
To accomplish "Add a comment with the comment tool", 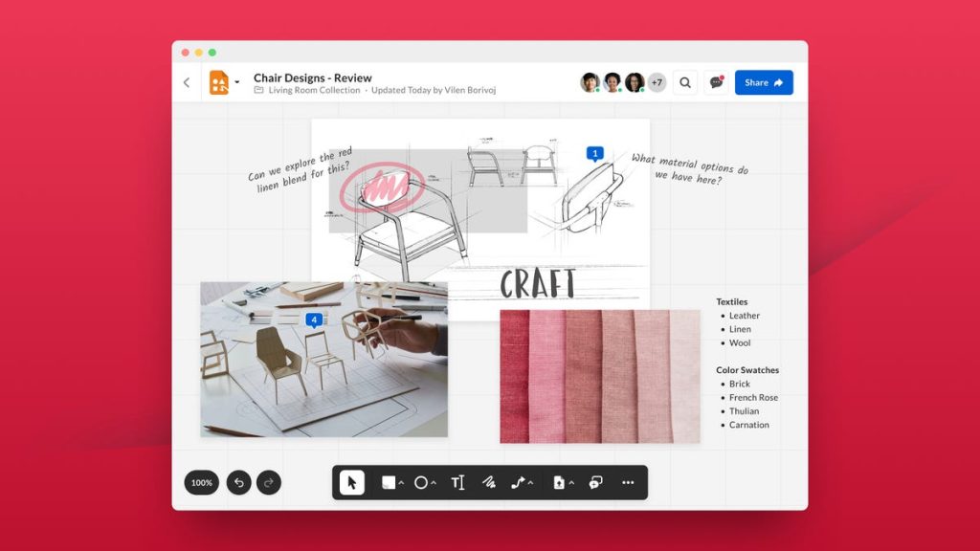I will click(x=594, y=483).
